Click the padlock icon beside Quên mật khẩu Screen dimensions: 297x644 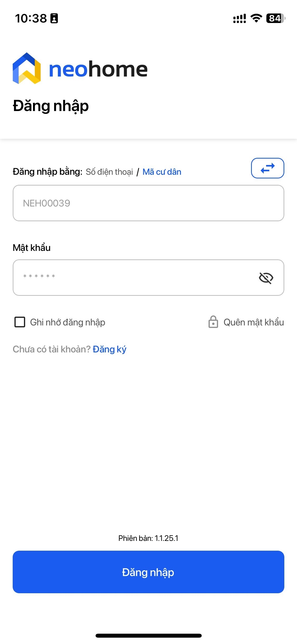[213, 322]
